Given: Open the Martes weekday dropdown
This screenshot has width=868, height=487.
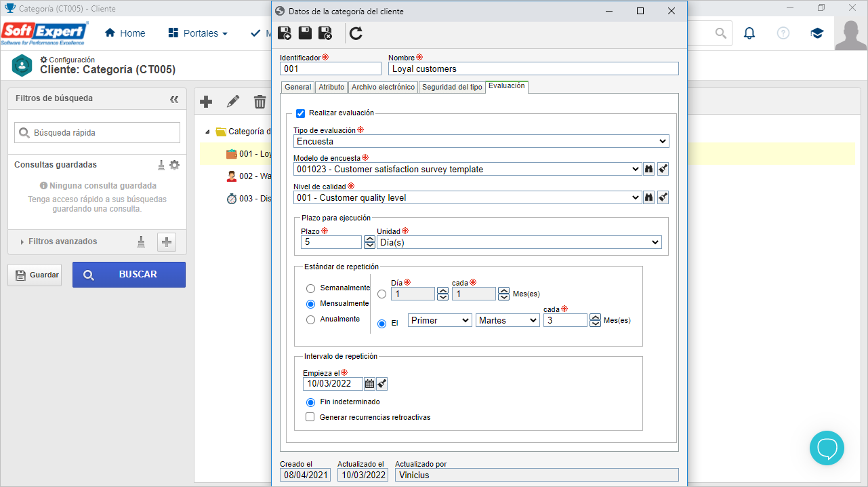Looking at the screenshot, I should [x=508, y=320].
